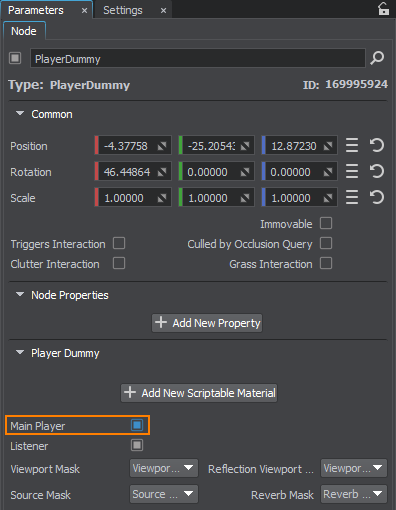This screenshot has width=396, height=510.
Task: Click the magnifier icon next to node name
Action: pos(377,58)
